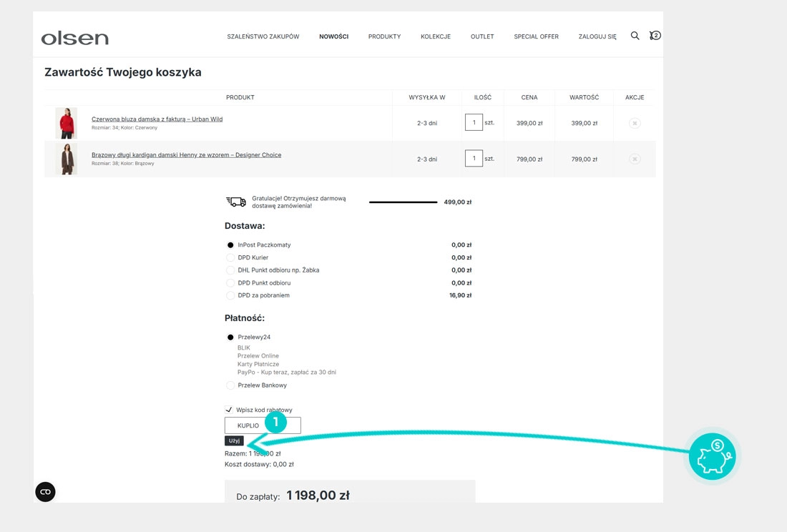This screenshot has height=532, width=787.
Task: Open Czerwona bluza damska product link
Action: [x=157, y=119]
